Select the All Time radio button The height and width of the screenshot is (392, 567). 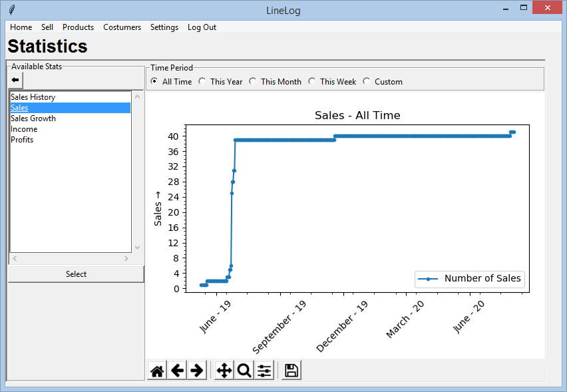(154, 82)
